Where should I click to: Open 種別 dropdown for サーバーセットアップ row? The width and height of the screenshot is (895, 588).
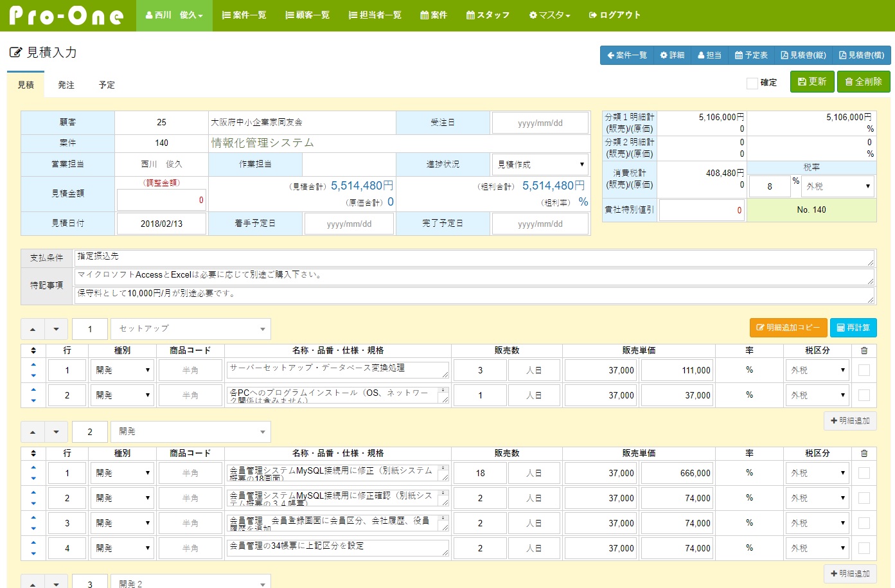coord(122,370)
